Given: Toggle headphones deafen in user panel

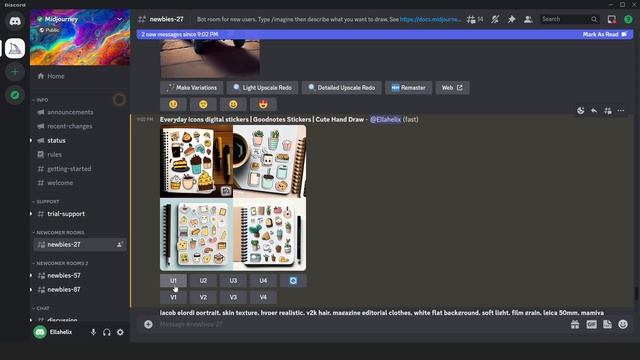Looking at the screenshot, I should point(107,332).
